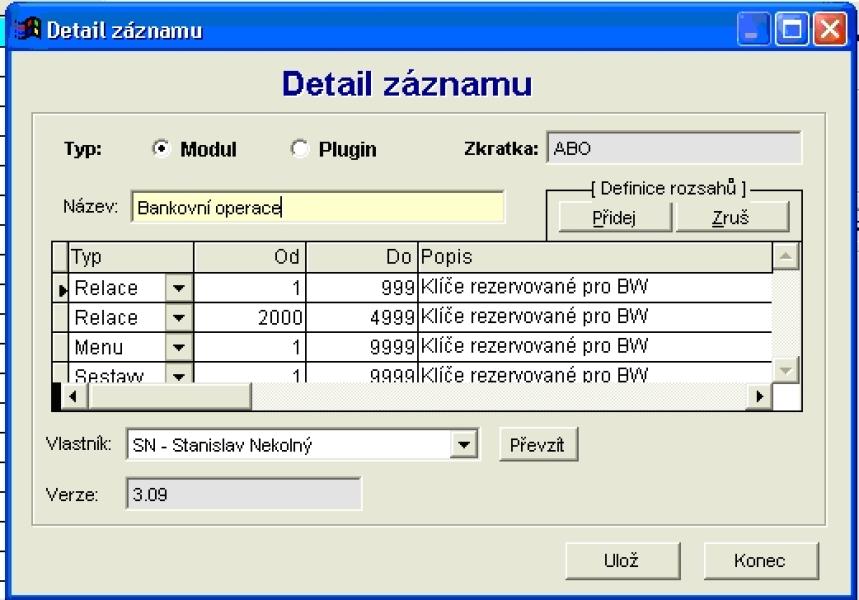Viewport: 859px width, 600px height.
Task: Click the Zruš button
Action: coord(732,218)
